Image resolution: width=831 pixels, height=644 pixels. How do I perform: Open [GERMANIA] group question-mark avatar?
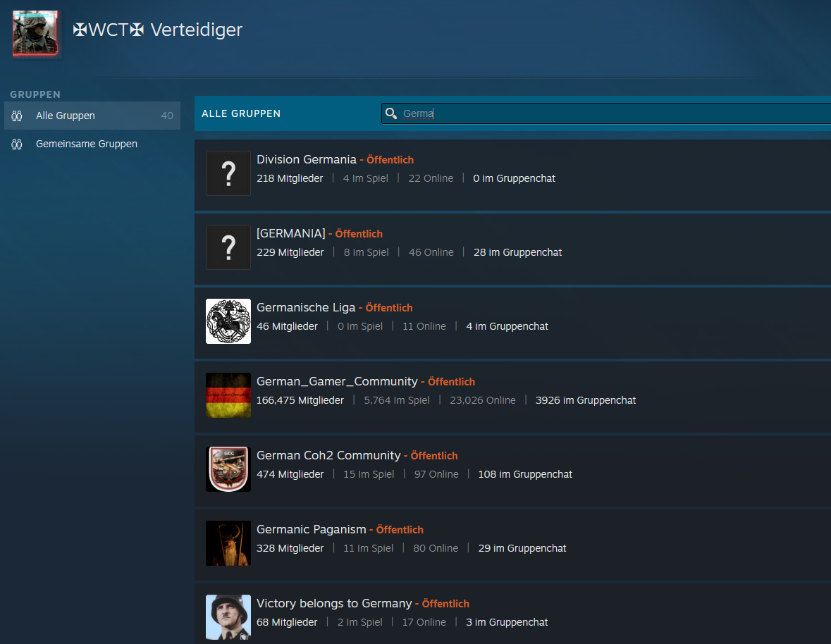click(228, 247)
